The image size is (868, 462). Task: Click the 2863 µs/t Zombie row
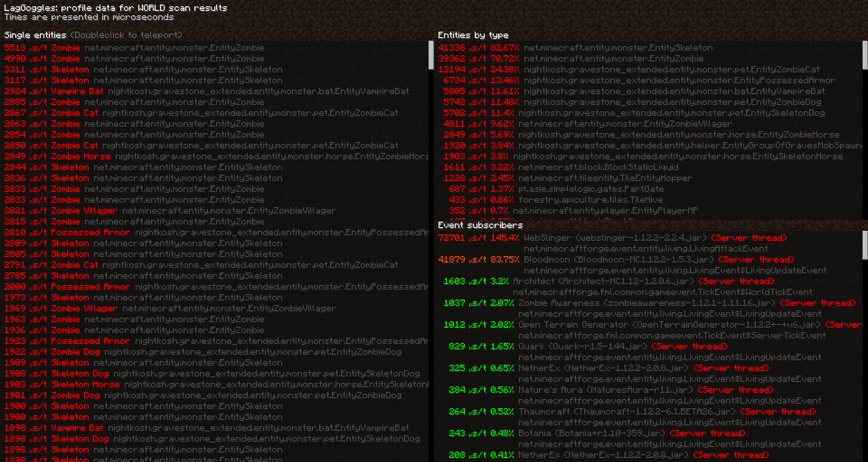click(x=134, y=124)
